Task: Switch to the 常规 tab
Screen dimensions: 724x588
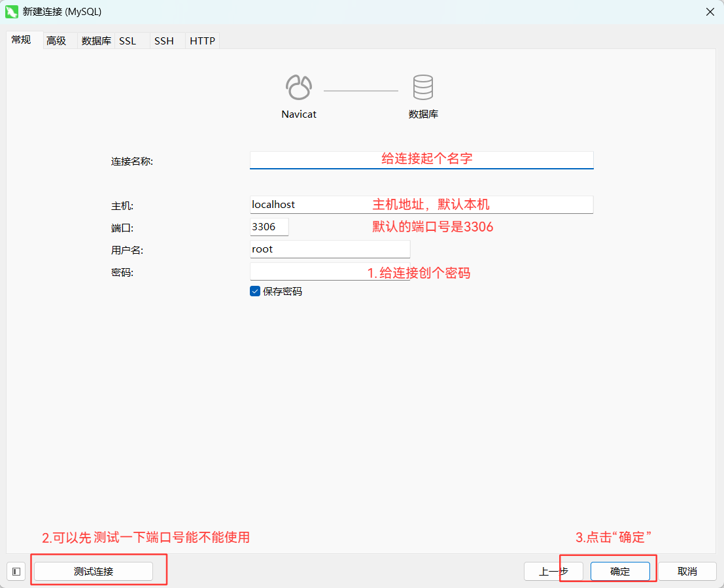Action: (21, 40)
